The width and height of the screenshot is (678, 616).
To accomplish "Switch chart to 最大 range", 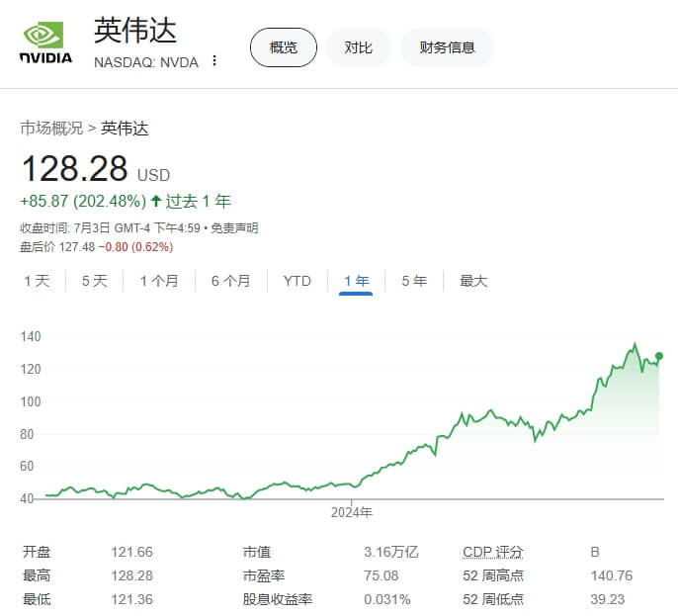I will pos(473,281).
